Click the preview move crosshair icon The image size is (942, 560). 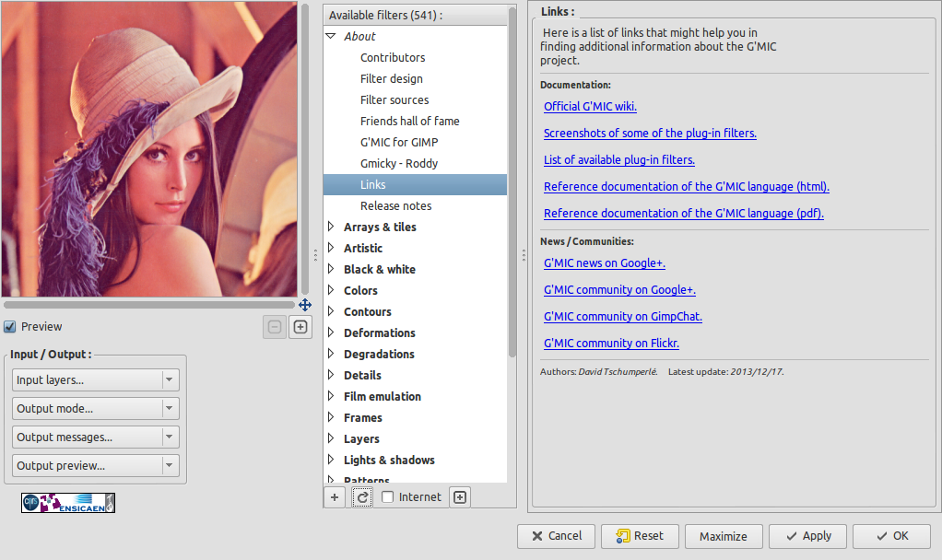(x=305, y=305)
